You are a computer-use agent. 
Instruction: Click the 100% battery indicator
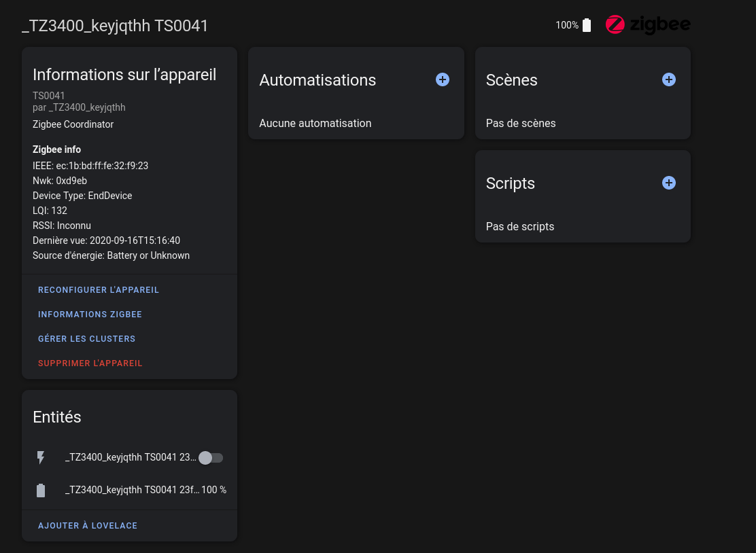click(x=566, y=24)
